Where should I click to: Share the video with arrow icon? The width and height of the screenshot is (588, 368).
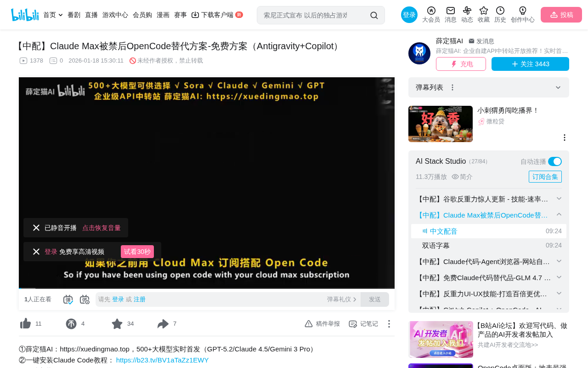click(163, 324)
